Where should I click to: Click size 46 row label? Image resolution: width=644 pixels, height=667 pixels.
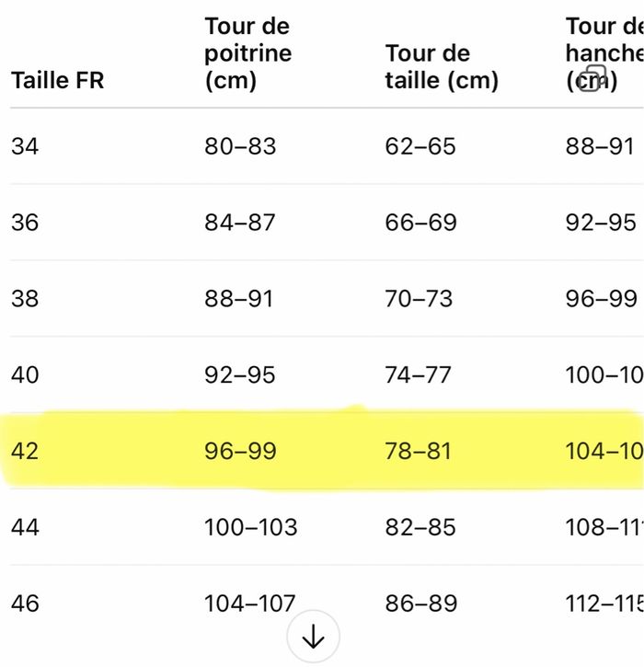25,604
